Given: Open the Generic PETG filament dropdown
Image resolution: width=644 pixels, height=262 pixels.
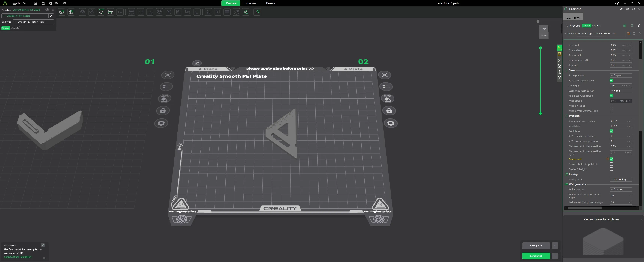Looking at the screenshot, I should [573, 18].
